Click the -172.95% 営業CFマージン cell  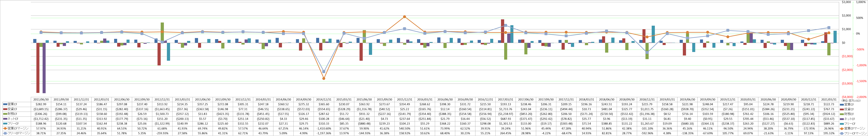click(x=809, y=129)
